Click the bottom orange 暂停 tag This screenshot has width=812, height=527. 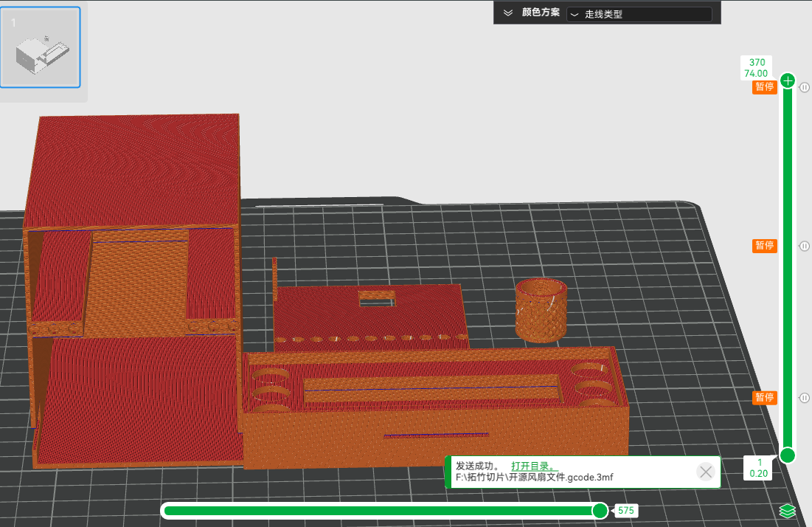pos(764,398)
